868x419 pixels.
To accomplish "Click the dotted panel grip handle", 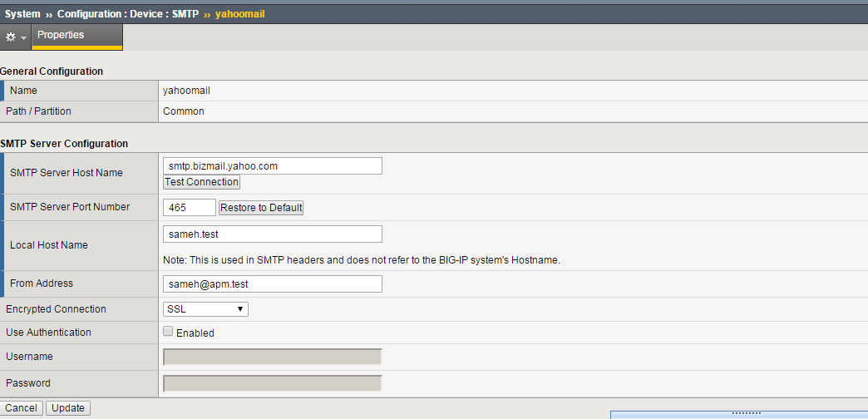I will [x=747, y=413].
